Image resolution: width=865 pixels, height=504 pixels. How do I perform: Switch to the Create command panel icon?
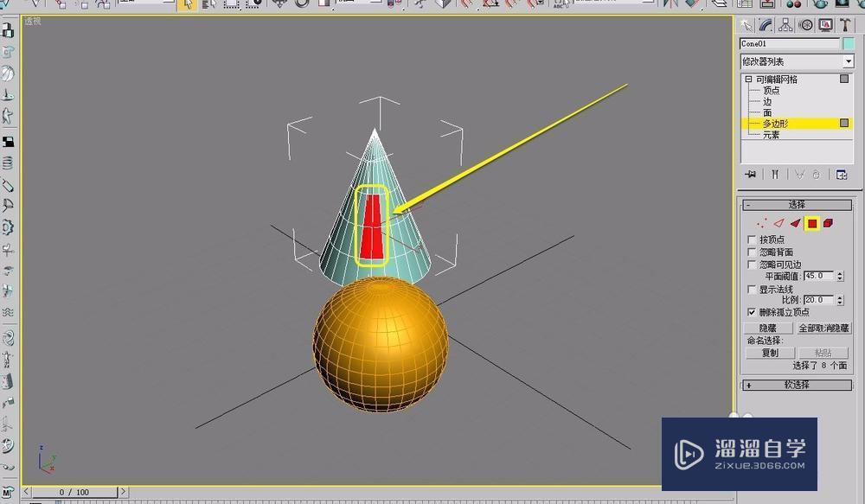click(748, 25)
